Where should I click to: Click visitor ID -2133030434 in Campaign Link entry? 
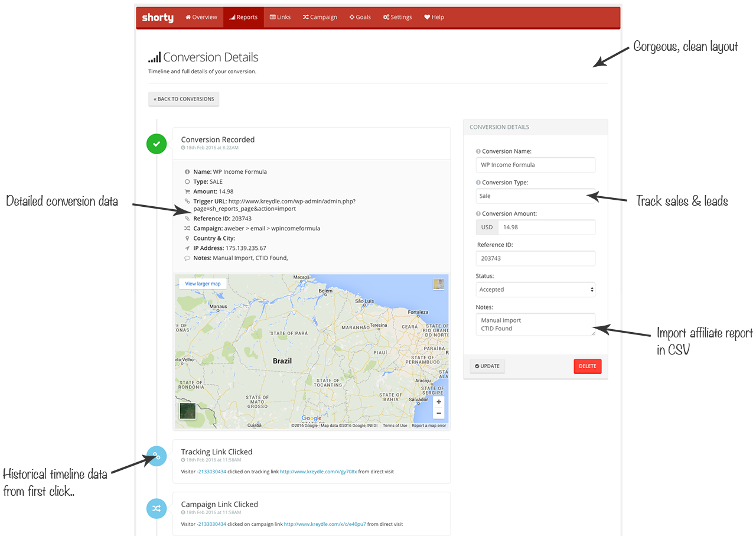pyautogui.click(x=211, y=524)
